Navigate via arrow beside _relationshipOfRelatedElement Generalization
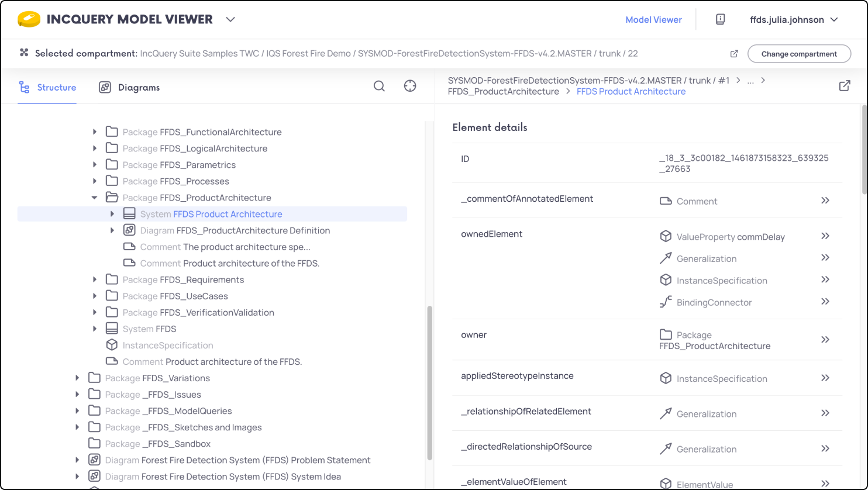The height and width of the screenshot is (490, 868). (825, 413)
